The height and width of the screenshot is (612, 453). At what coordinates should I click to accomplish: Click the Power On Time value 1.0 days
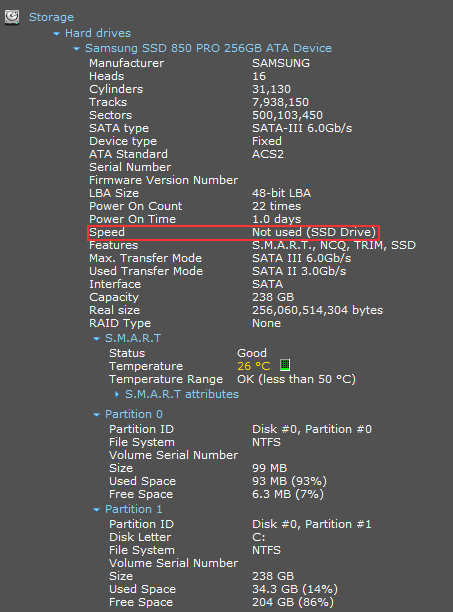[x=276, y=219]
